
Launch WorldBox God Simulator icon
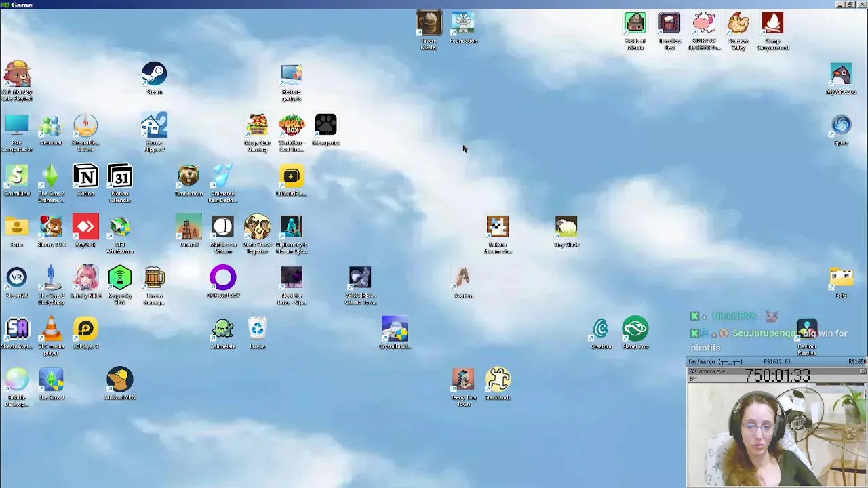click(x=292, y=125)
